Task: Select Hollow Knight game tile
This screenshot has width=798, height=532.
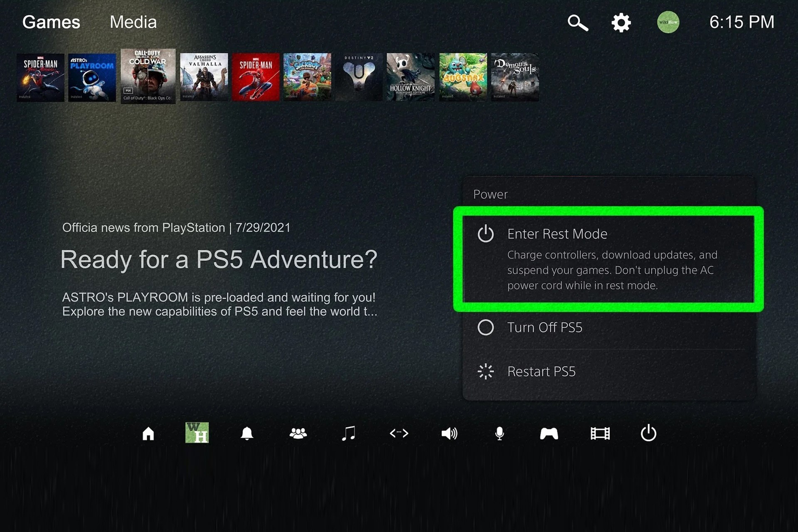Action: tap(410, 77)
